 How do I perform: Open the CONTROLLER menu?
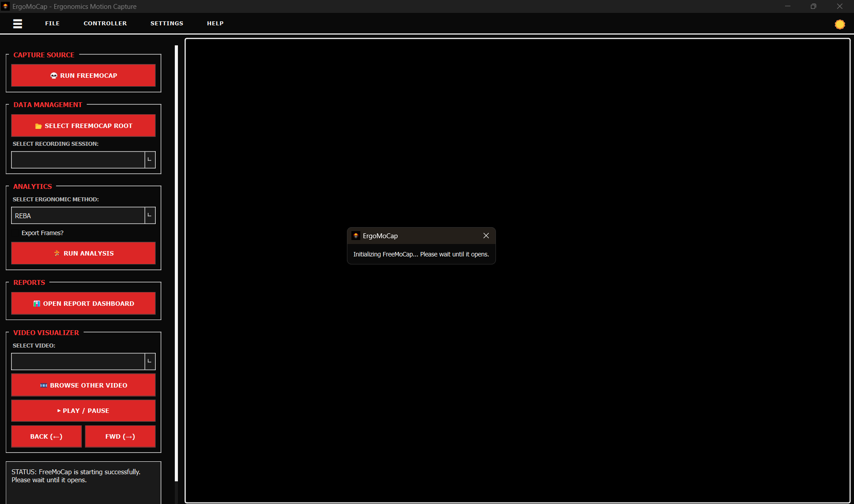tap(105, 24)
